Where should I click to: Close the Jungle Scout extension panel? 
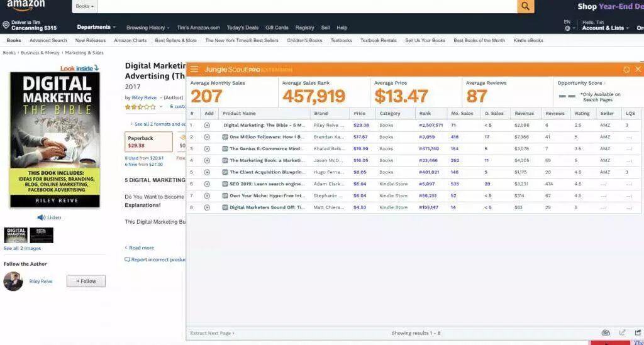[638, 69]
